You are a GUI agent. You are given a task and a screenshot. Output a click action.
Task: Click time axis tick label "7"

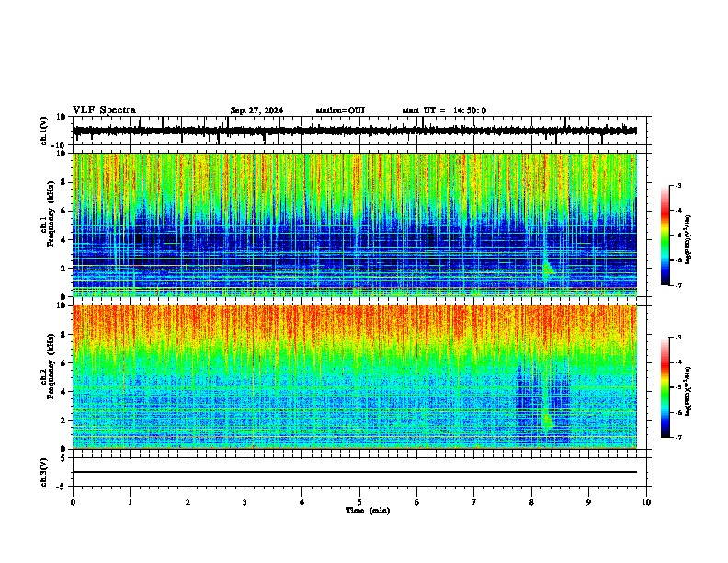pyautogui.click(x=474, y=502)
